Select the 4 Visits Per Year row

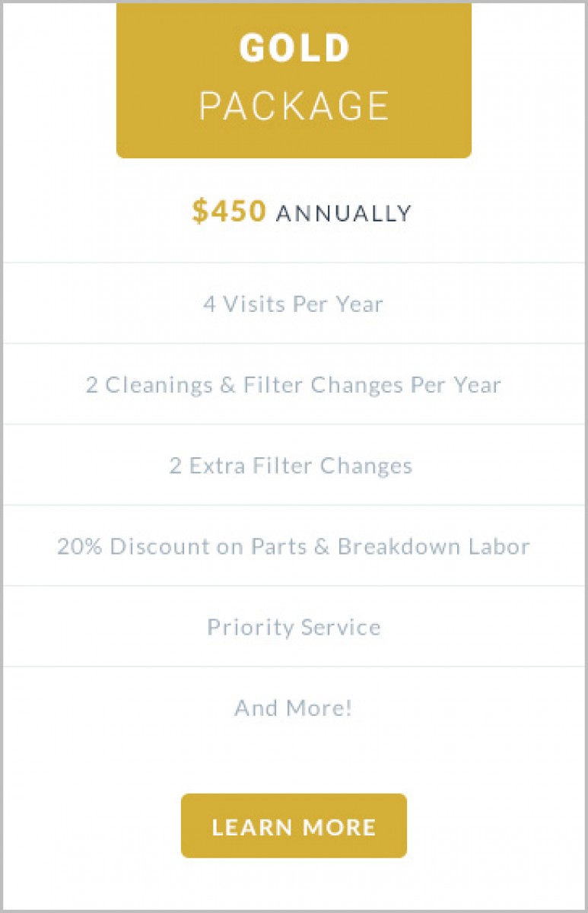click(x=294, y=304)
